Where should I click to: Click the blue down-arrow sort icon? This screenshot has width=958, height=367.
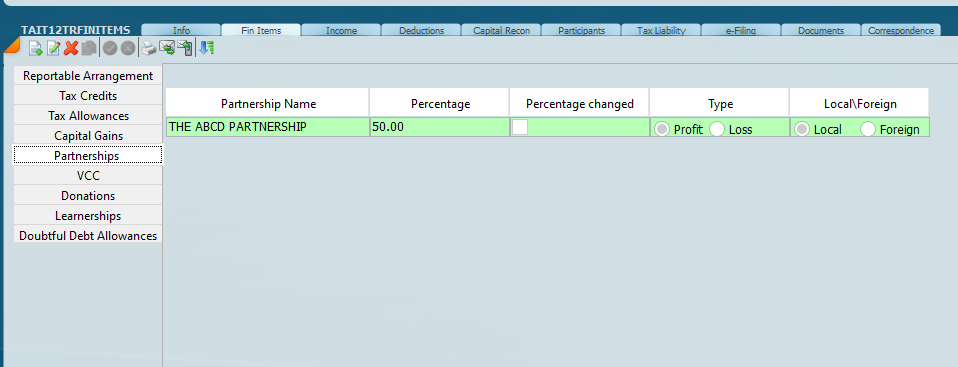[x=207, y=48]
